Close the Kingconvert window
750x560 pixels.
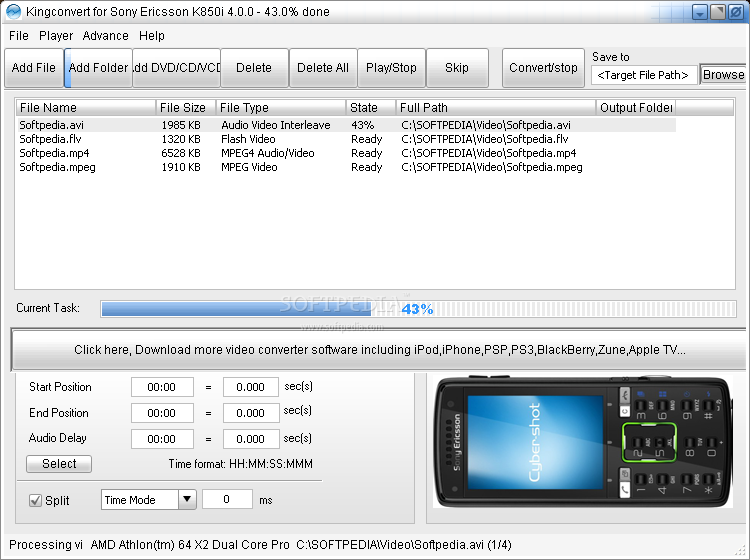[735, 12]
